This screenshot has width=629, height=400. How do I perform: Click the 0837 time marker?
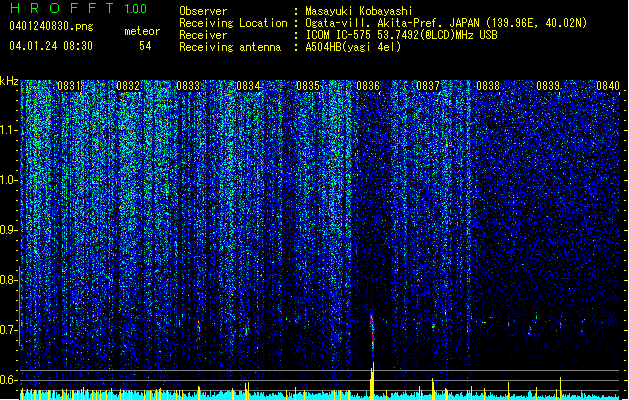[x=428, y=86]
